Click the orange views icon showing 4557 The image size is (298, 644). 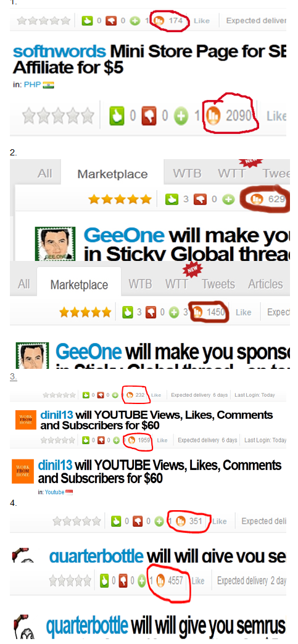162,580
